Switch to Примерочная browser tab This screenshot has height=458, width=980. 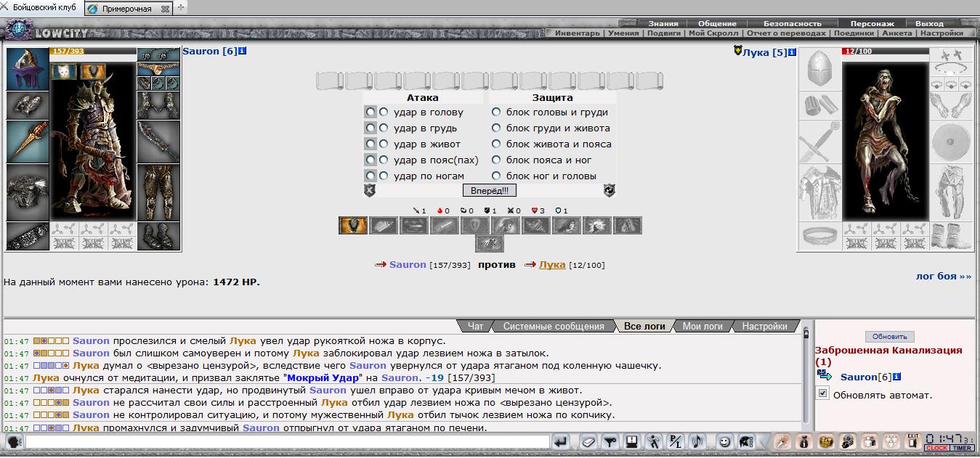coord(127,9)
